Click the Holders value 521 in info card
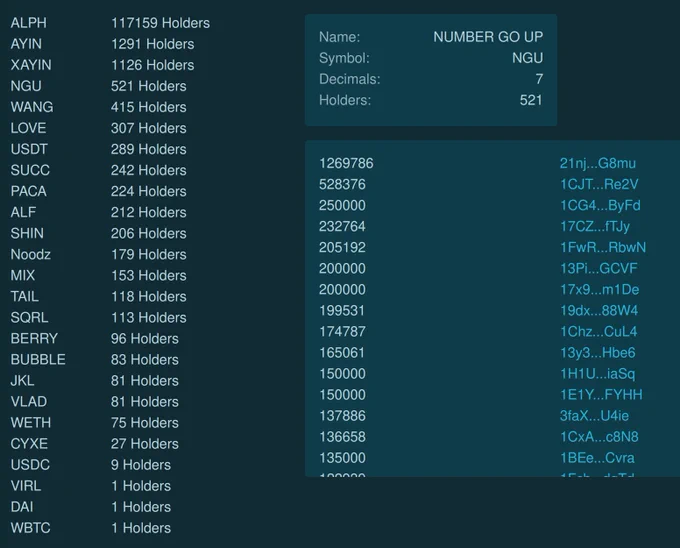 point(531,100)
